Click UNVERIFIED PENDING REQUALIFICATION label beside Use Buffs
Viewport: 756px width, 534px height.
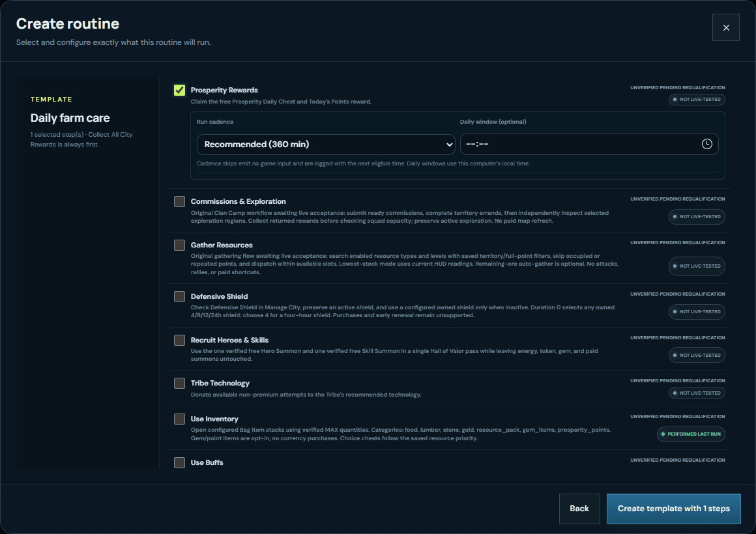[x=677, y=460]
